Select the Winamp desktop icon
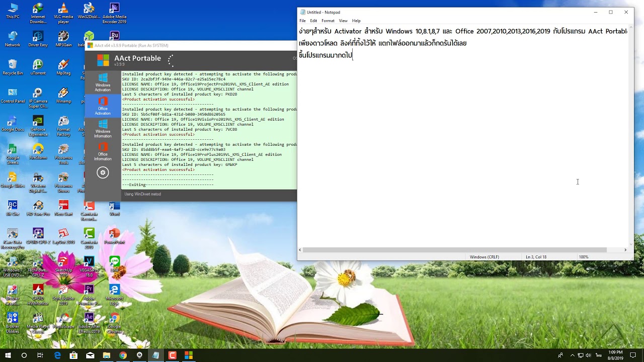 coord(63,96)
